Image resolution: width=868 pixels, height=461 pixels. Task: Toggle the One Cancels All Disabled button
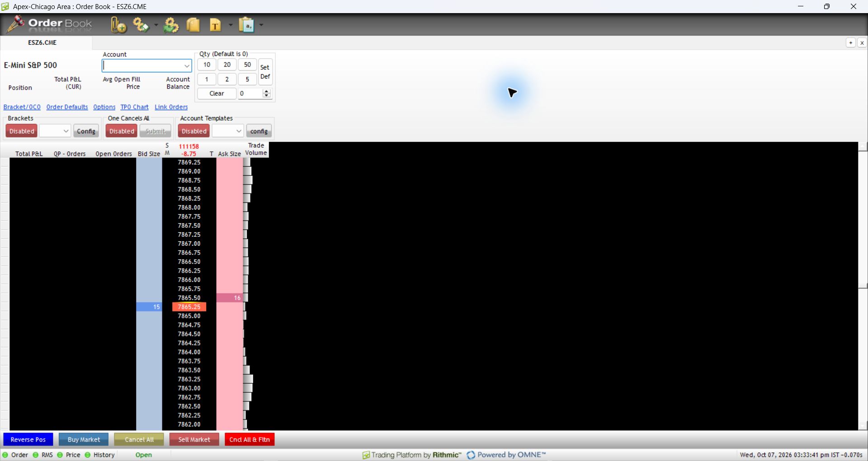(x=122, y=131)
